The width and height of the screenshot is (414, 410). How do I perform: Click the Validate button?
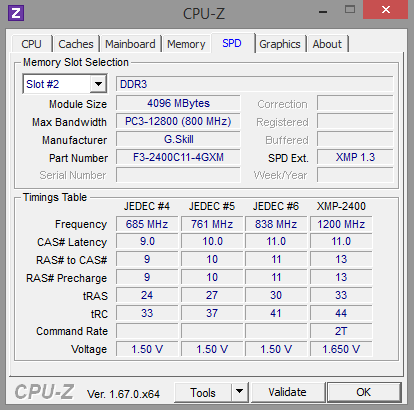[287, 392]
